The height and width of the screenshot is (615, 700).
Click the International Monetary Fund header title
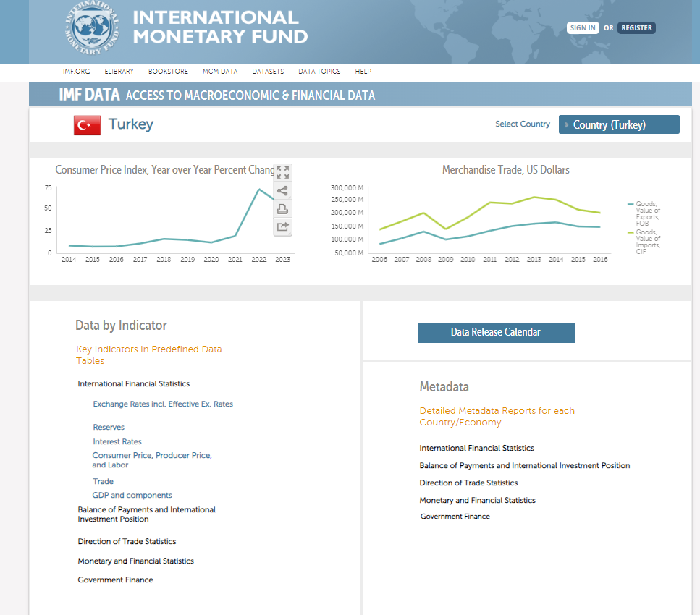(x=220, y=27)
